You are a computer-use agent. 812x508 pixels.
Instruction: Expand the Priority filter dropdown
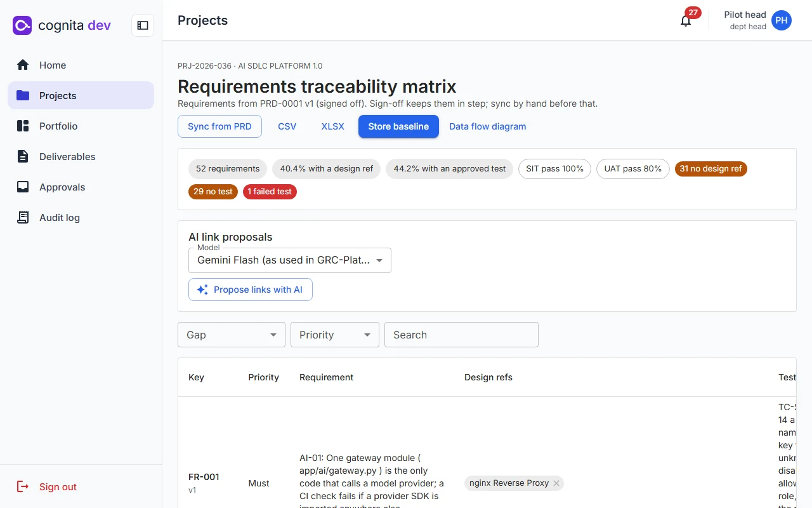[x=335, y=335]
